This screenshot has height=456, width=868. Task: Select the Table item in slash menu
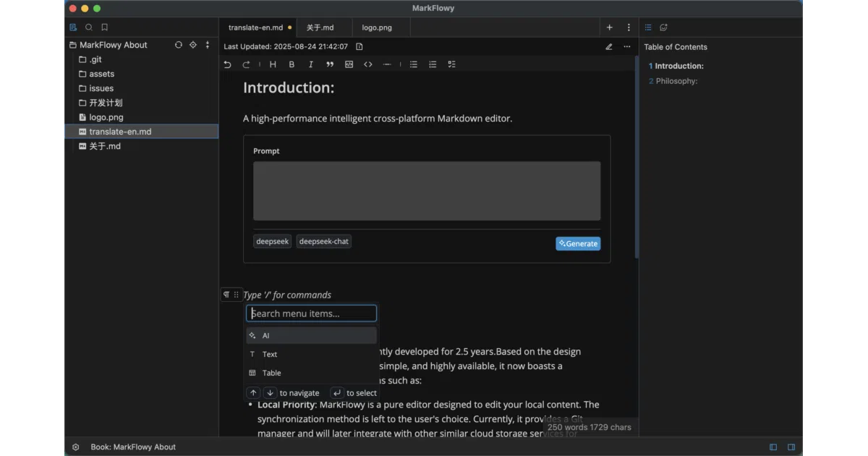coord(311,373)
